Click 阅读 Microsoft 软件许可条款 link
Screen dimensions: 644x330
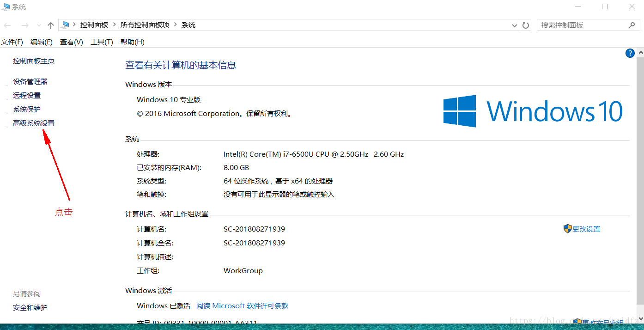pyautogui.click(x=242, y=306)
